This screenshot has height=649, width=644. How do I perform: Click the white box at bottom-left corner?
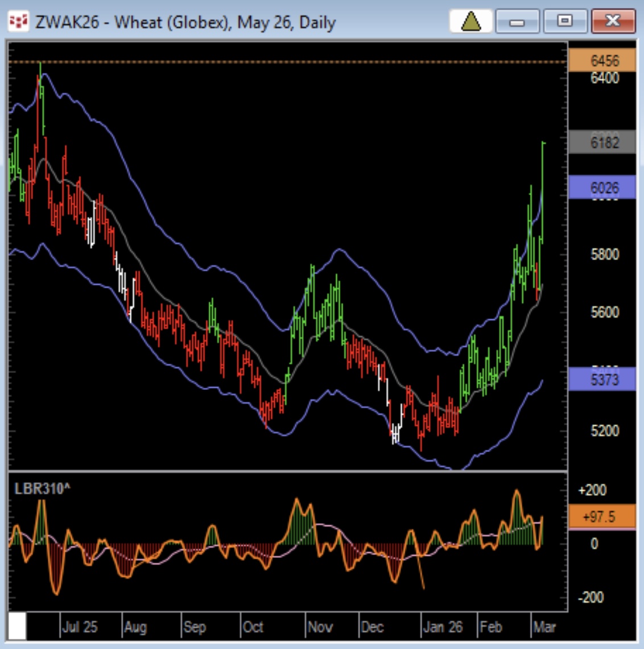pos(17,627)
